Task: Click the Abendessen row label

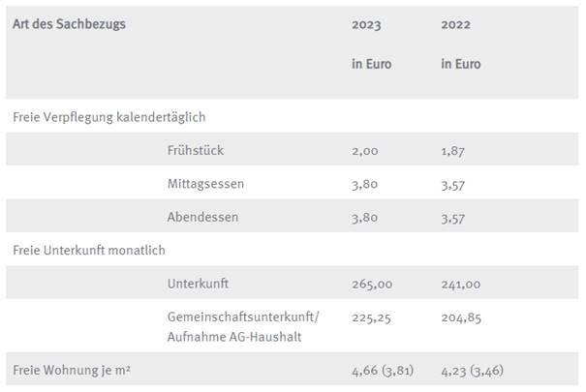Action: [202, 217]
